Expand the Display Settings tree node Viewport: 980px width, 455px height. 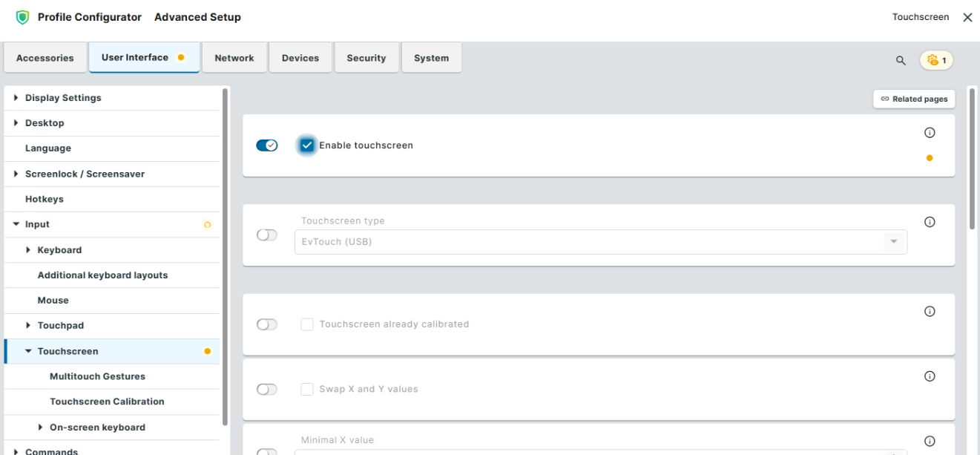(16, 98)
